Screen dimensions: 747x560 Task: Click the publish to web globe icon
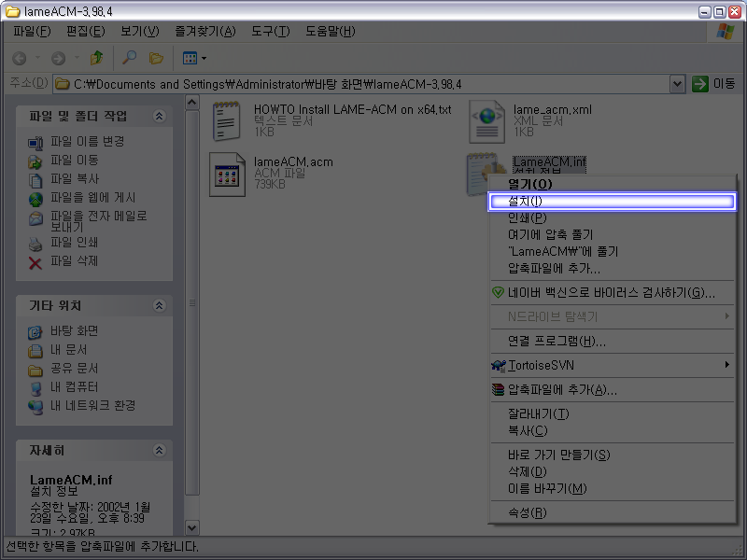pos(35,199)
